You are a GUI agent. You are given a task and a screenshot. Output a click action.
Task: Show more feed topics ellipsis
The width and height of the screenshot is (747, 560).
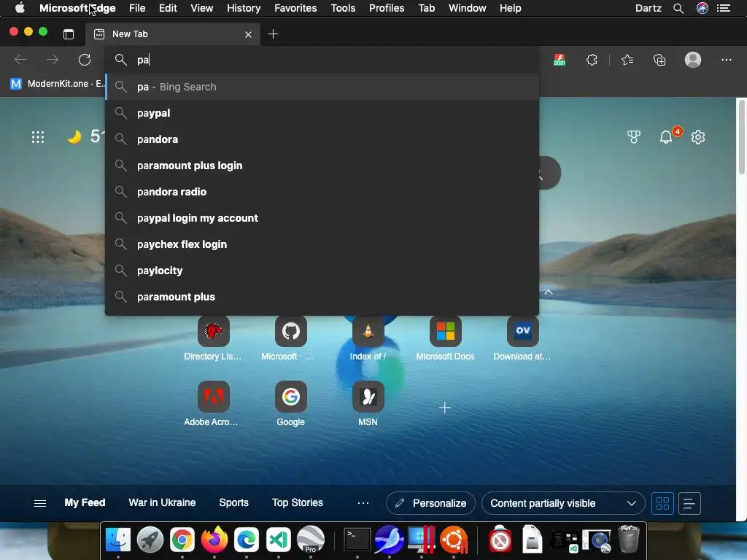point(363,503)
